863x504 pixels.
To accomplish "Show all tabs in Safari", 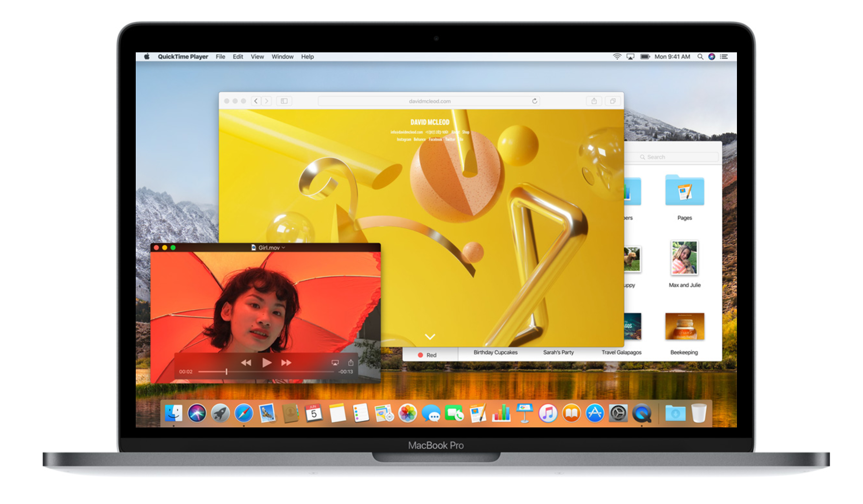I will (x=613, y=101).
